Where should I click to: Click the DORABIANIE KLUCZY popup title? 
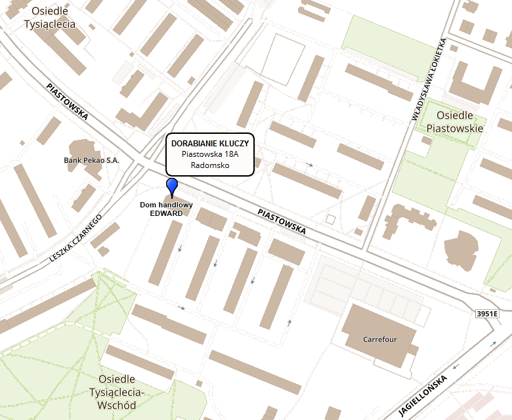pyautogui.click(x=209, y=142)
